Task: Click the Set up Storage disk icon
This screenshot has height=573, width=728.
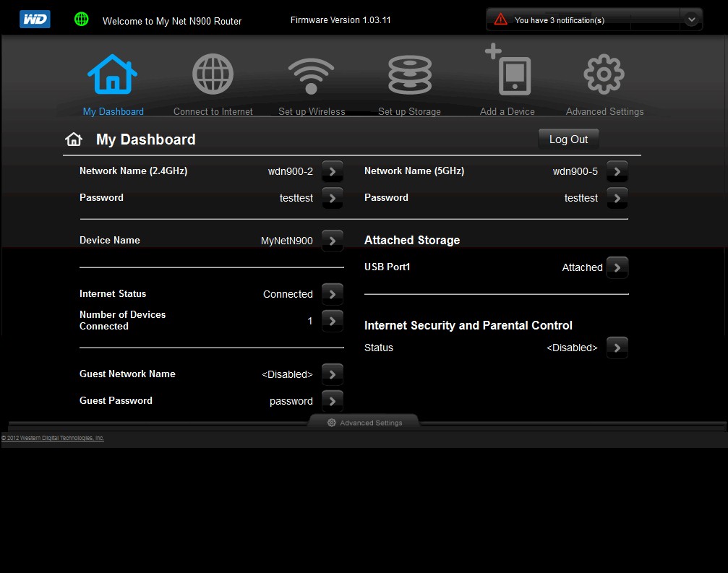Action: pyautogui.click(x=409, y=74)
